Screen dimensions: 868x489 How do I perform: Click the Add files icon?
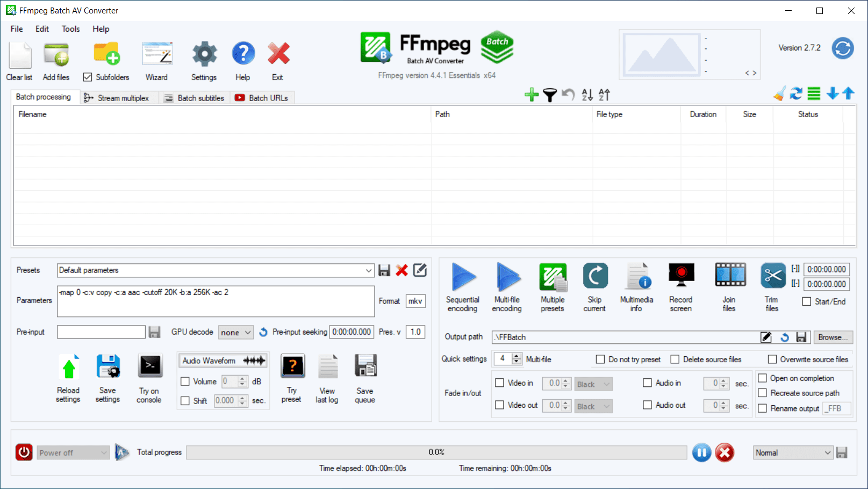[56, 55]
